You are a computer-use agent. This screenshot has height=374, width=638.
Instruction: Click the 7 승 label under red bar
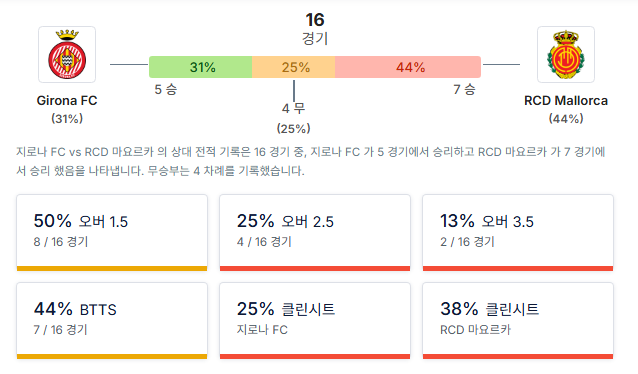[464, 90]
